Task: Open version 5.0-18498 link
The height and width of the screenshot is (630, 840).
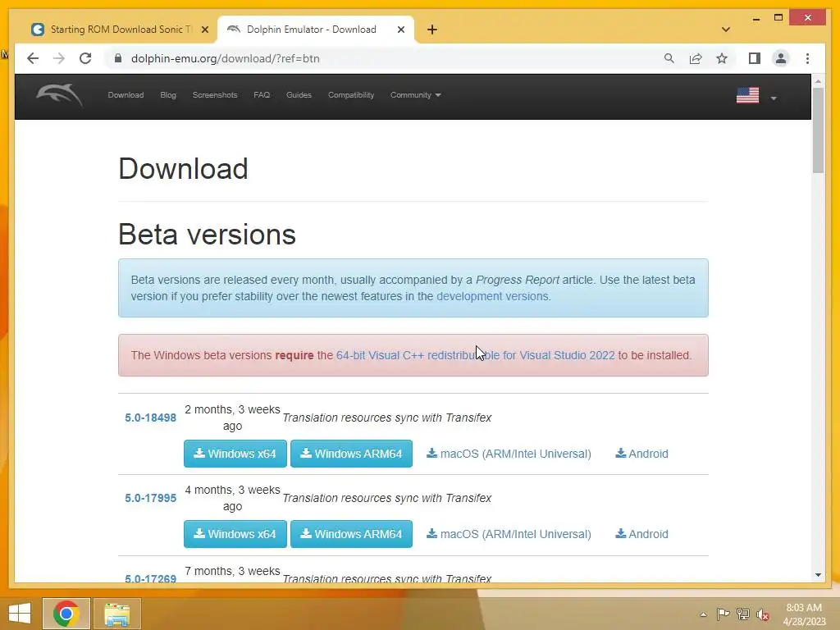Action: click(151, 418)
